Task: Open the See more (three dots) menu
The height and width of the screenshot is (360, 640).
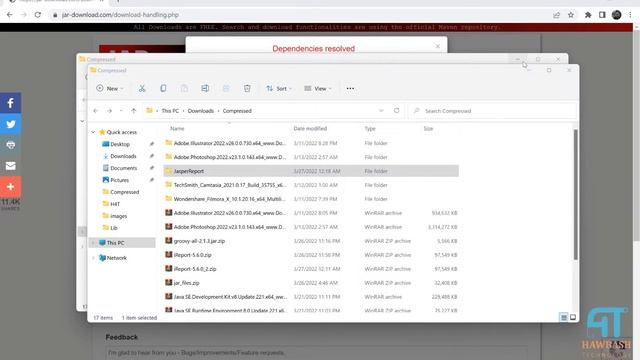Action: click(x=350, y=88)
